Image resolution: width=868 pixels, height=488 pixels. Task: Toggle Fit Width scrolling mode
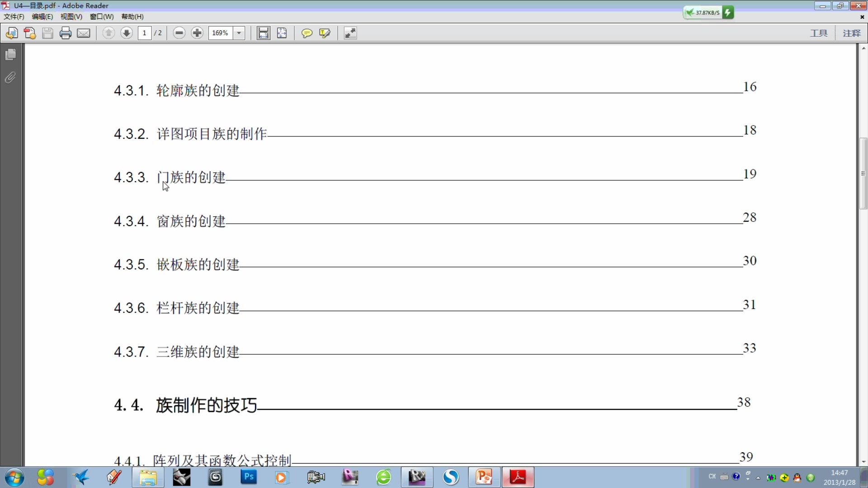(263, 33)
